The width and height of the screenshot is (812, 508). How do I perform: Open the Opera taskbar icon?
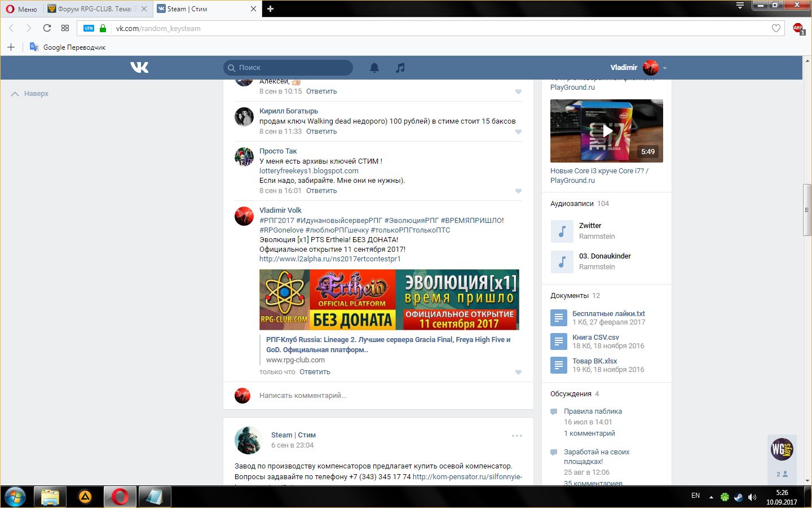[x=120, y=497]
